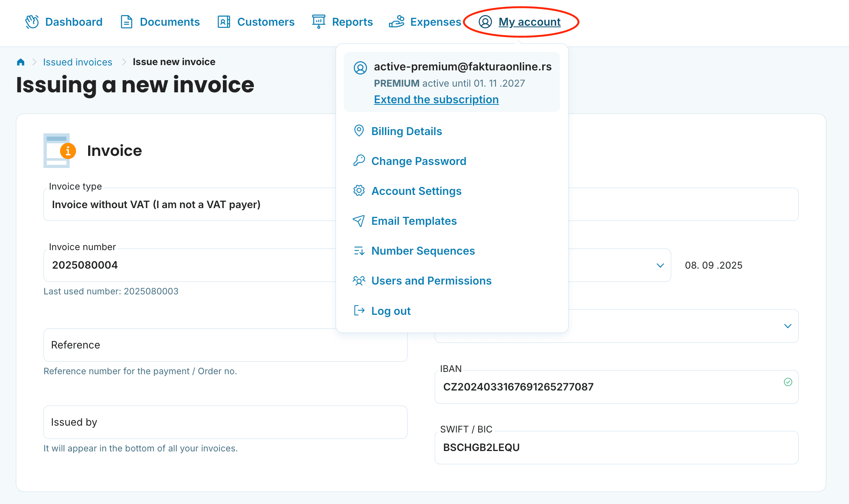Click the Reports presentation board icon

point(319,21)
